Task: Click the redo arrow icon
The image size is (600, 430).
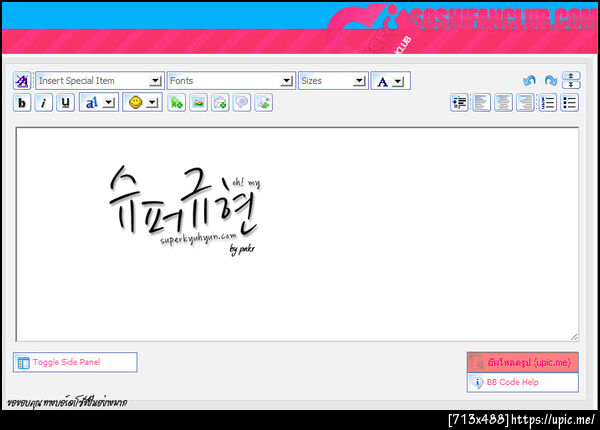Action: click(551, 81)
